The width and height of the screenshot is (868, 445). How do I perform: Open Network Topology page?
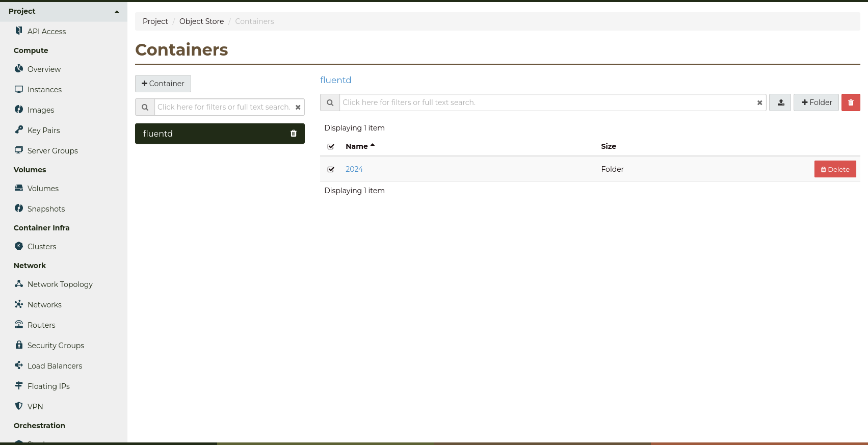tap(60, 284)
